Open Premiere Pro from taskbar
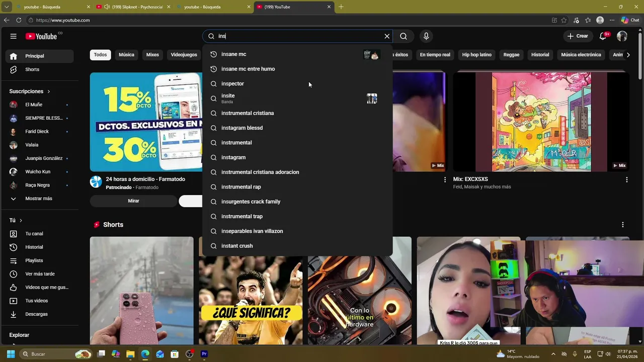The height and width of the screenshot is (362, 644). (x=204, y=354)
